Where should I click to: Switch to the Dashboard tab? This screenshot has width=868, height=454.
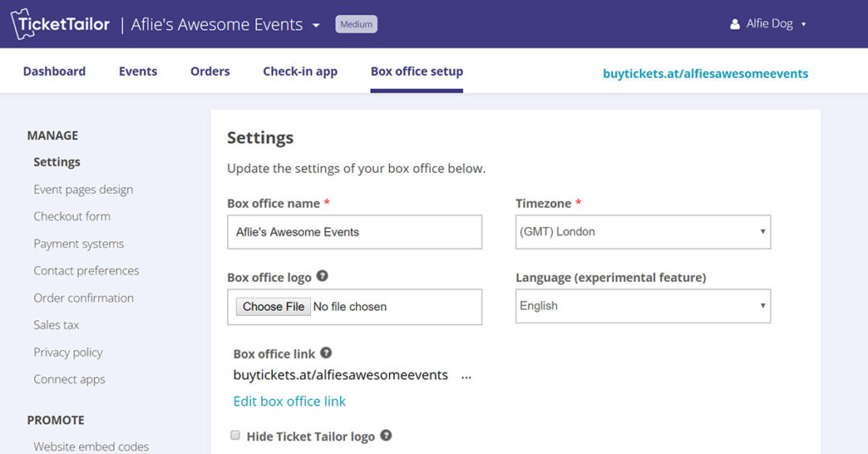54,71
